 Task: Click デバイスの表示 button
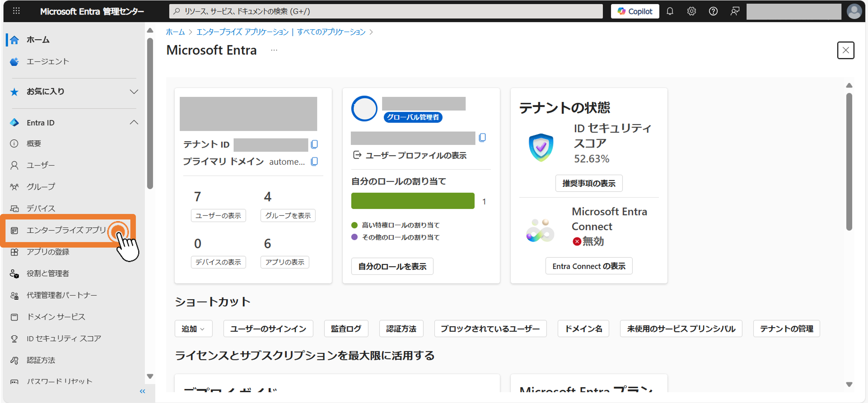tap(218, 262)
